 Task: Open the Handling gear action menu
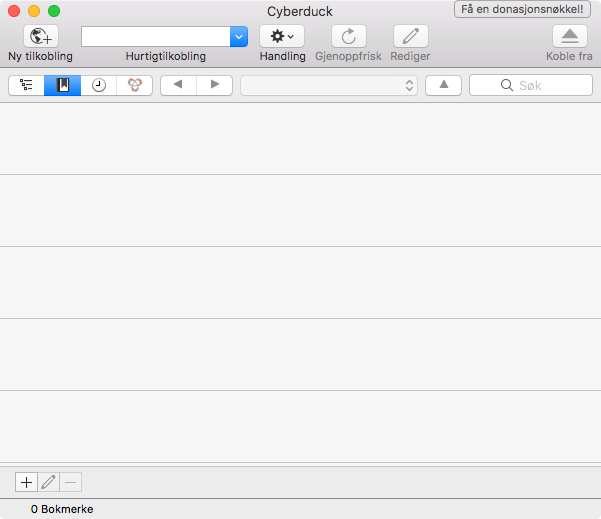(282, 36)
